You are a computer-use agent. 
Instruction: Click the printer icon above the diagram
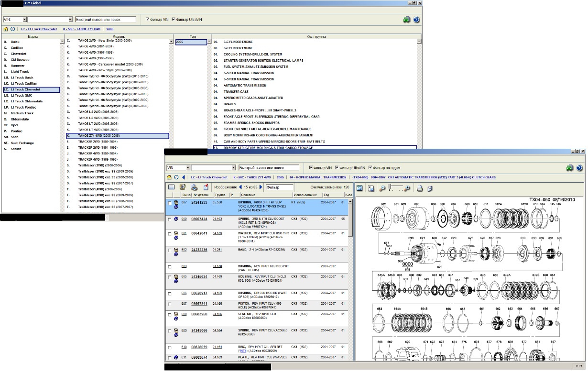tap(420, 188)
